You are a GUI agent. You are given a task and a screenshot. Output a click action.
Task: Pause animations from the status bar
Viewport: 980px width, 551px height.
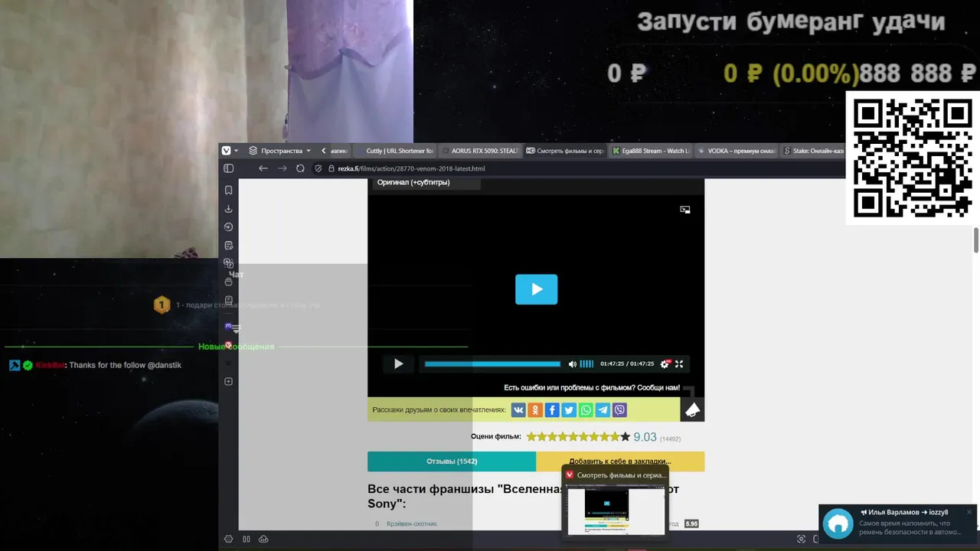click(x=247, y=539)
